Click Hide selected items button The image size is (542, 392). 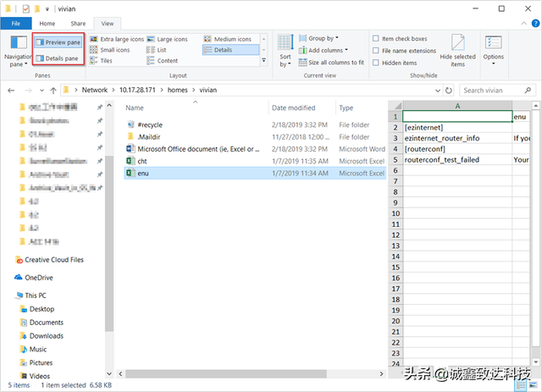[x=457, y=51]
